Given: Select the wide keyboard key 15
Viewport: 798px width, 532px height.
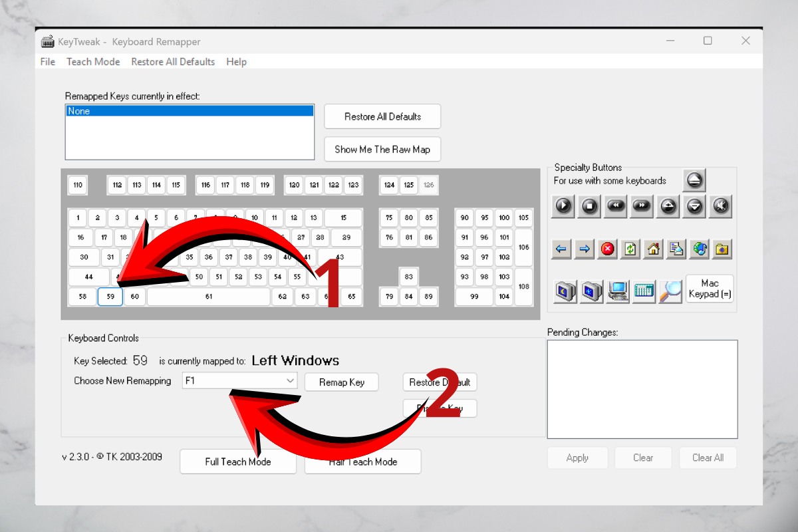Looking at the screenshot, I should 343,217.
